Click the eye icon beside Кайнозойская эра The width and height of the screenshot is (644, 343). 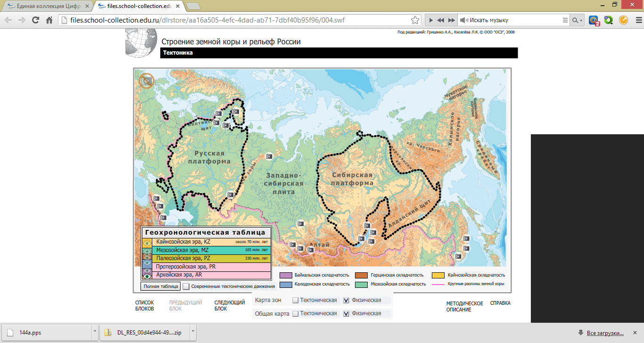[x=147, y=243]
